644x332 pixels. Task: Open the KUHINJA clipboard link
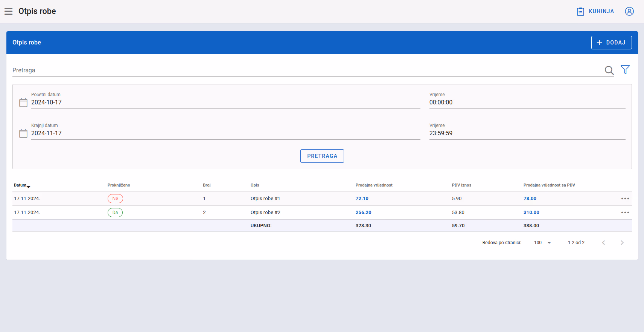point(595,11)
